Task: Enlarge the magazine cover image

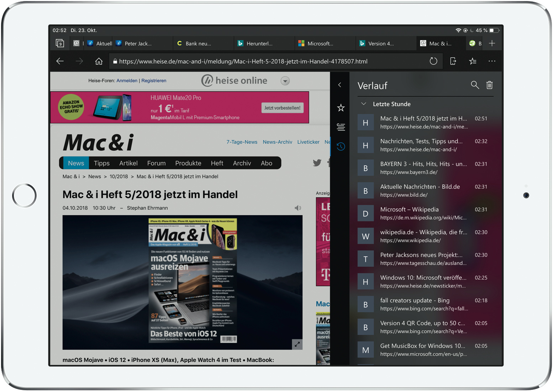Action: click(297, 344)
